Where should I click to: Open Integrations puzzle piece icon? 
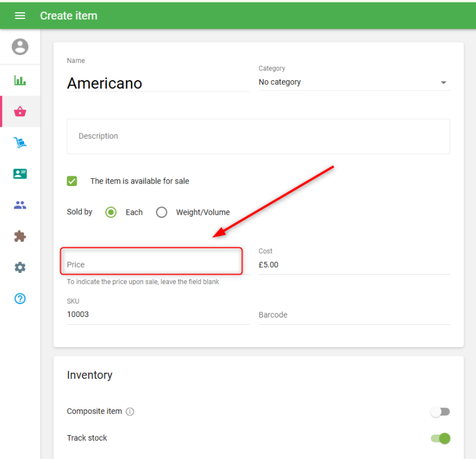(20, 236)
